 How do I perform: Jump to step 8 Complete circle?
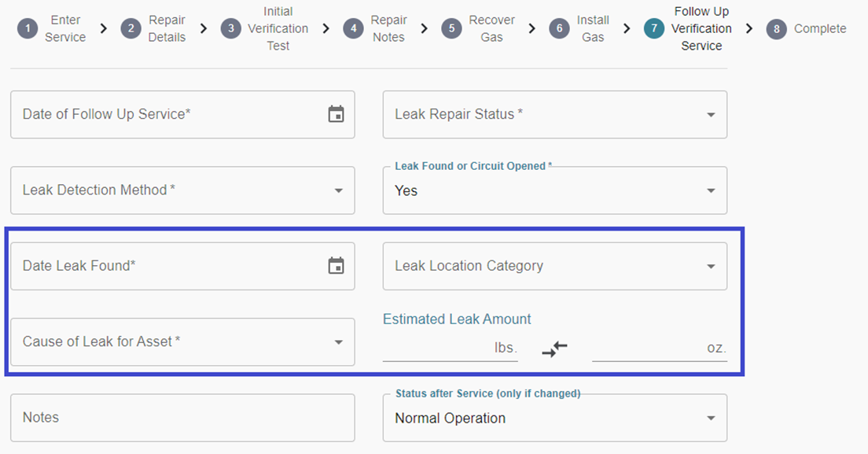pyautogui.click(x=776, y=29)
